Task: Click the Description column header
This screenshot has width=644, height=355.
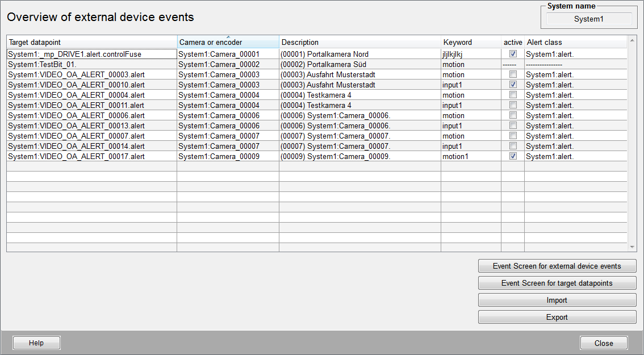Action: click(359, 43)
